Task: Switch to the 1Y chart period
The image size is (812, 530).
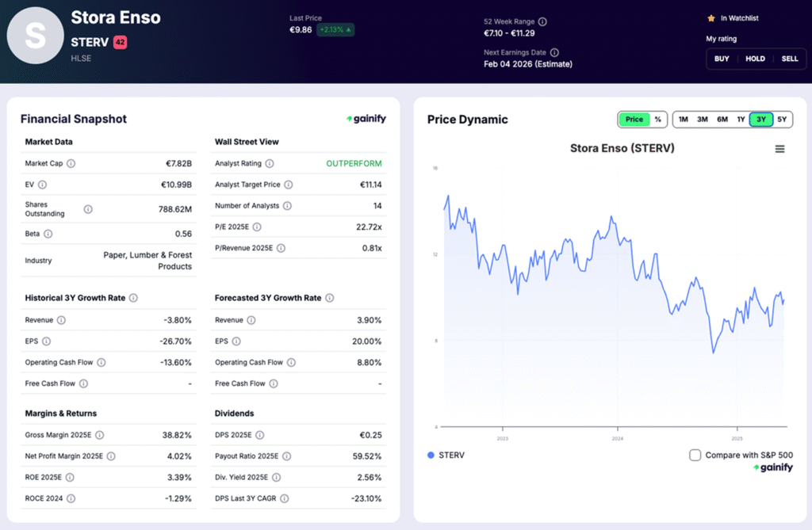Action: [741, 119]
